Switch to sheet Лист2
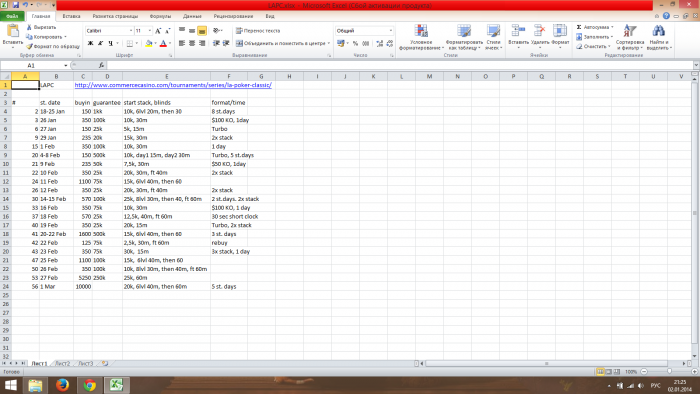 62,364
